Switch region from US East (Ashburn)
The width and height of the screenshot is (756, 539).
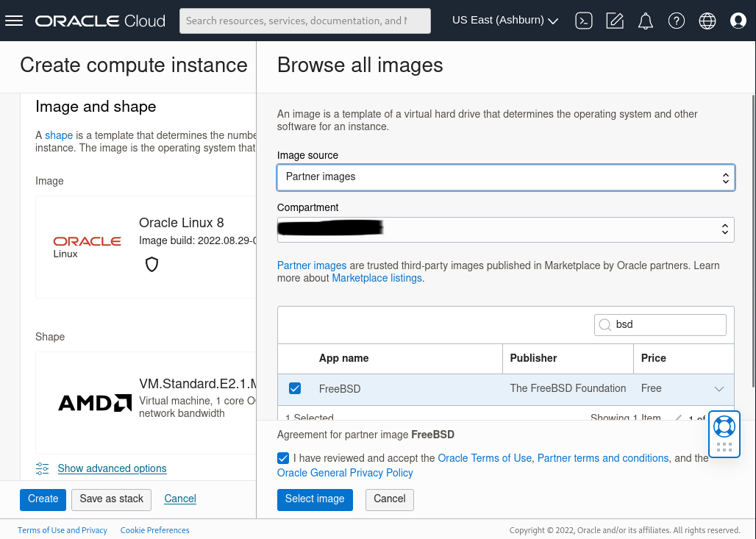tap(505, 21)
